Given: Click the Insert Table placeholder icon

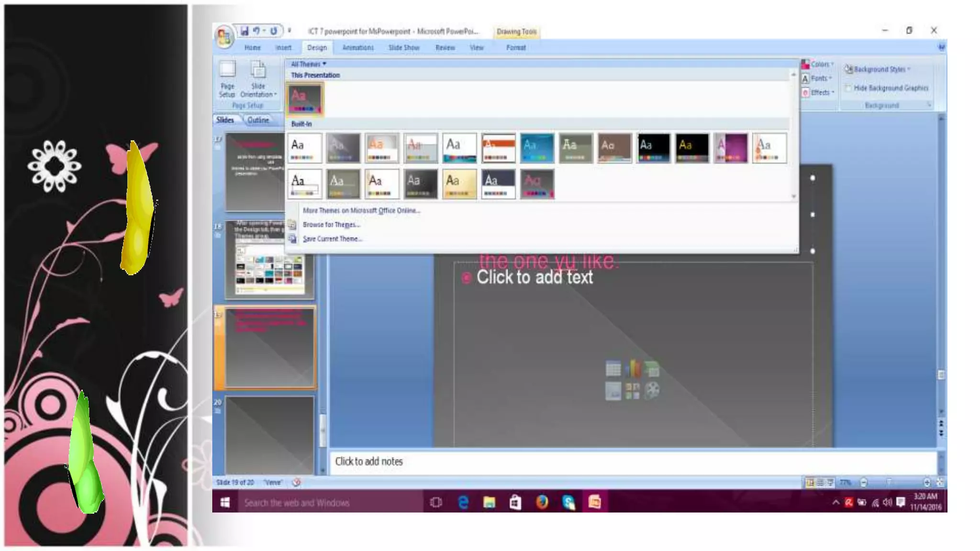Looking at the screenshot, I should pyautogui.click(x=613, y=369).
